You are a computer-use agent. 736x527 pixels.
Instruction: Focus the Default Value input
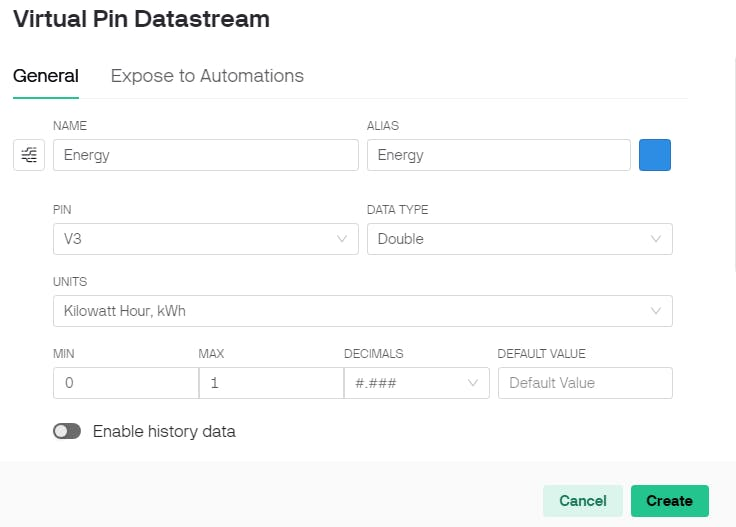pyautogui.click(x=585, y=383)
